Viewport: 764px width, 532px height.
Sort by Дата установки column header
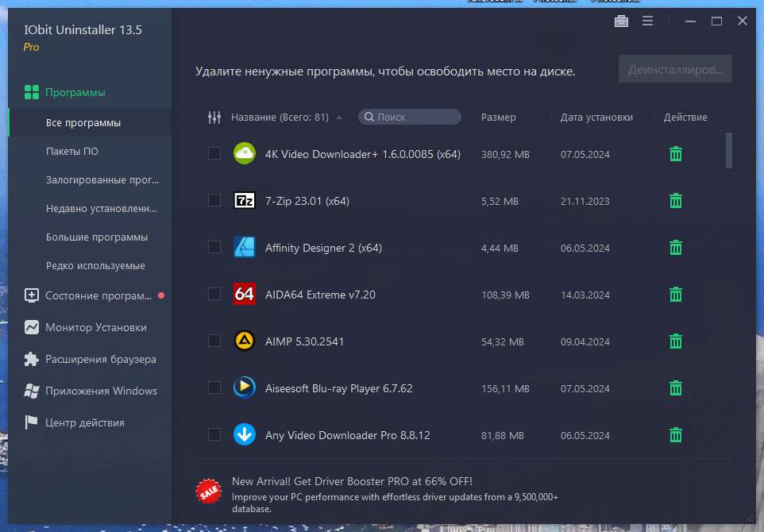point(596,118)
